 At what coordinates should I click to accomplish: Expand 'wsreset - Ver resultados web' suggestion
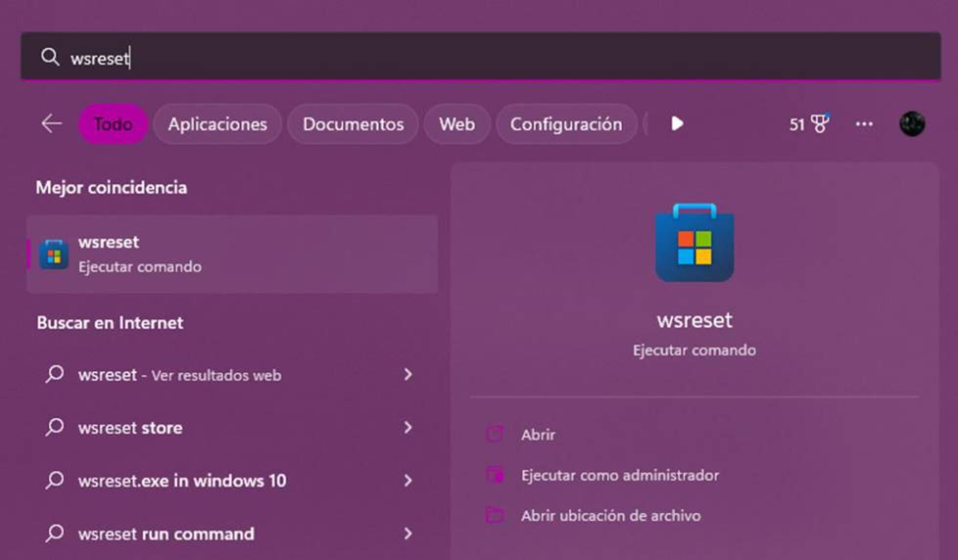click(409, 375)
